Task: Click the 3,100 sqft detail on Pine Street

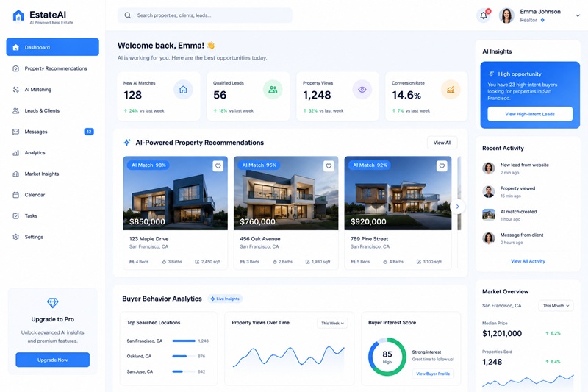Action: pyautogui.click(x=429, y=262)
